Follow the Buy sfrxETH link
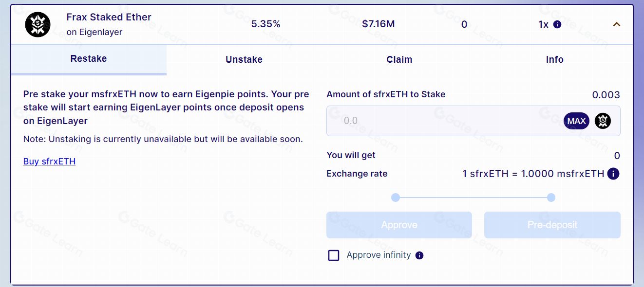This screenshot has height=287, width=644. pyautogui.click(x=49, y=161)
